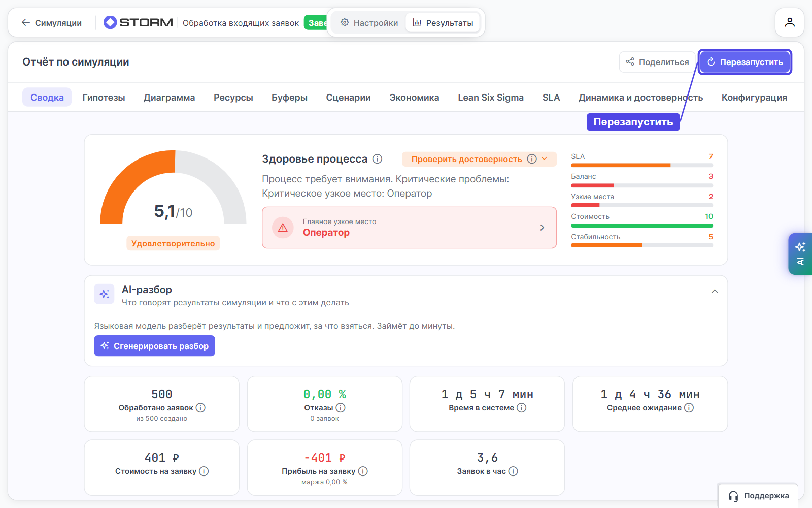Click info icon beside Стоимость на заявку
812x508 pixels.
pyautogui.click(x=204, y=471)
